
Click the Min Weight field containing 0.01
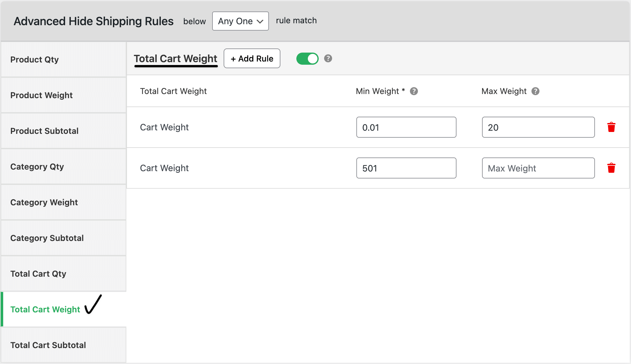coord(406,127)
